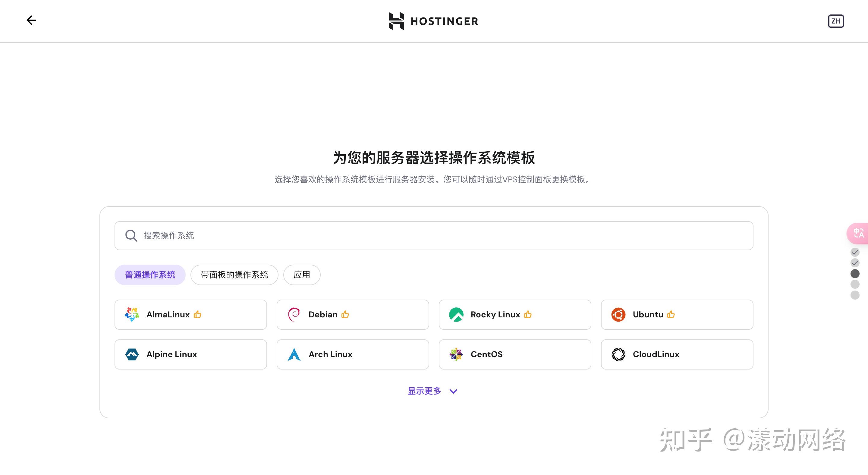Image resolution: width=868 pixels, height=475 pixels.
Task: Focus the 搜索操作系统 search field
Action: click(434, 236)
